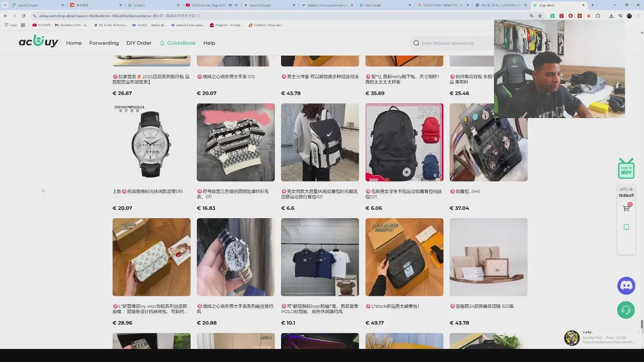This screenshot has width=644, height=362.
Task: Open the shopping cart icon
Action: (x=626, y=208)
